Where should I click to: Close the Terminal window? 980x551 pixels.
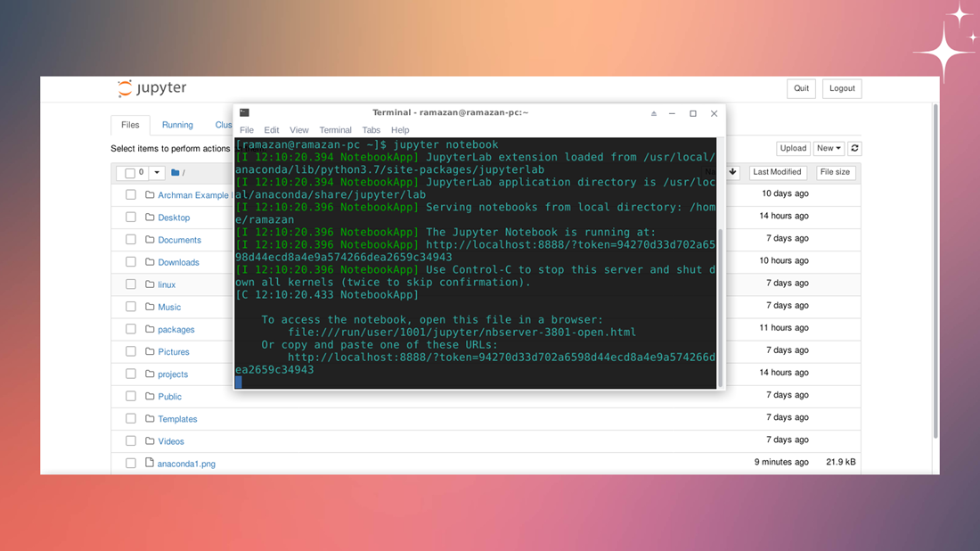(714, 113)
